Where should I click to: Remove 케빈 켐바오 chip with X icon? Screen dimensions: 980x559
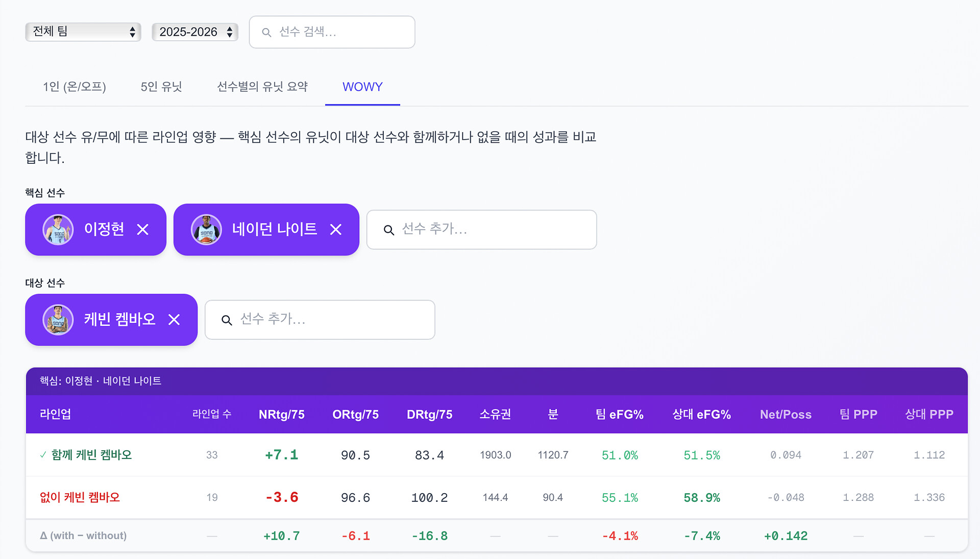[x=174, y=320]
